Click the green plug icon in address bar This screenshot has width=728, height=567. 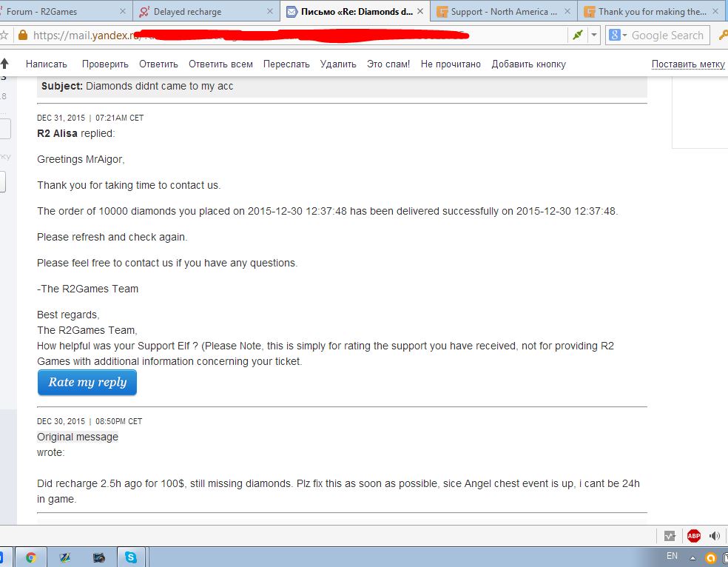point(577,36)
